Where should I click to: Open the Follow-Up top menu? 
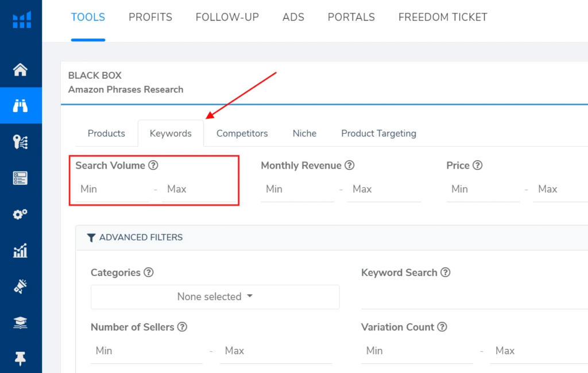227,17
